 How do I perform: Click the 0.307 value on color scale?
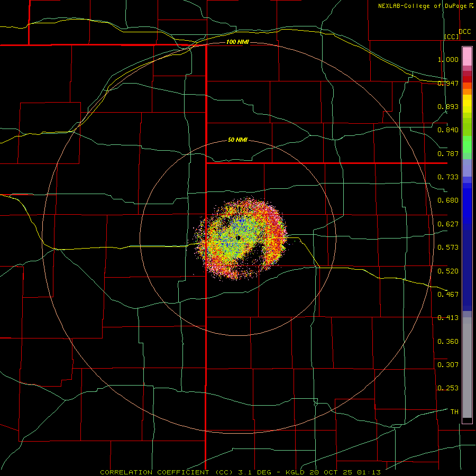point(448,364)
